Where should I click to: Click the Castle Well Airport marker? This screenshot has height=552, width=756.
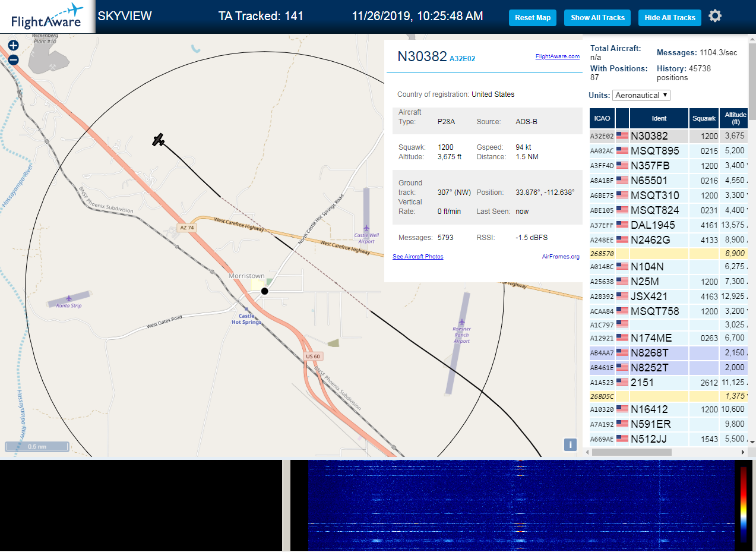pos(366,228)
